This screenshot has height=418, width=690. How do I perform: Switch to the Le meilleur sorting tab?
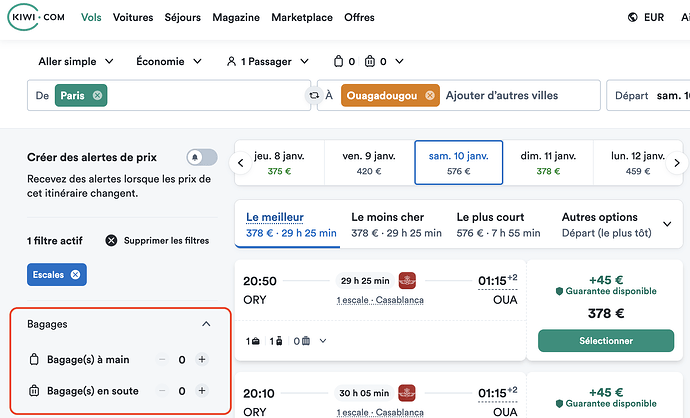tap(287, 224)
